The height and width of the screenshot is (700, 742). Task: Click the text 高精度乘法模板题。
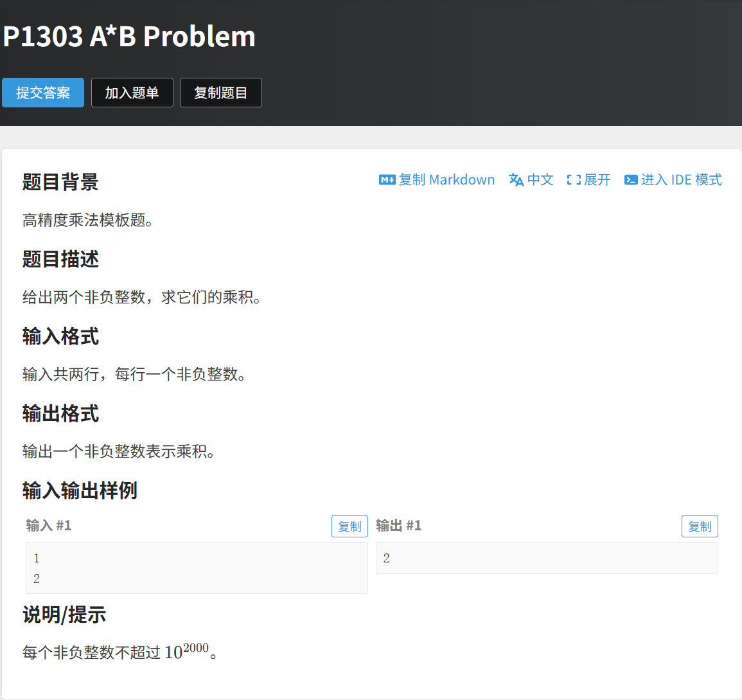click(87, 220)
